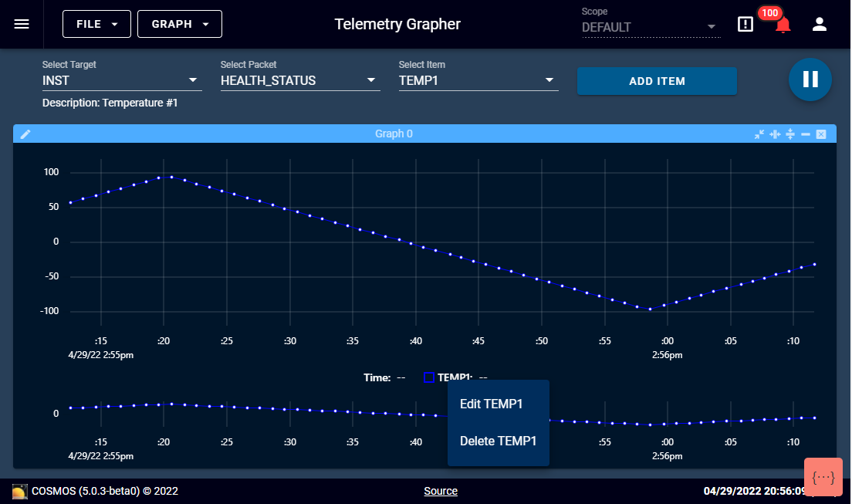Pause telemetry updates with the pause button
852x504 pixels.
[810, 79]
